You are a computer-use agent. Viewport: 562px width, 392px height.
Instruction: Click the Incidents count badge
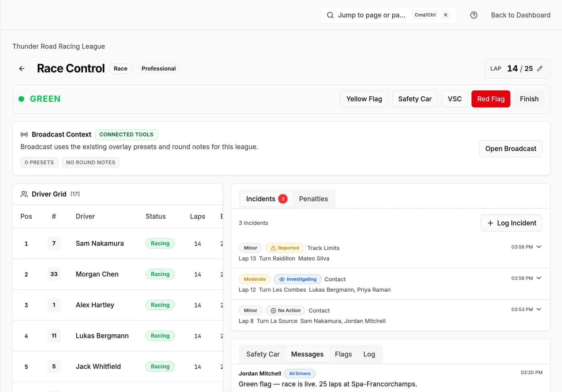[283, 199]
